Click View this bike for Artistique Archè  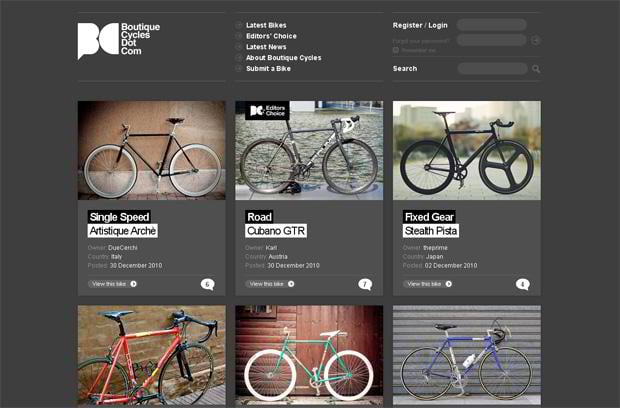113,284
